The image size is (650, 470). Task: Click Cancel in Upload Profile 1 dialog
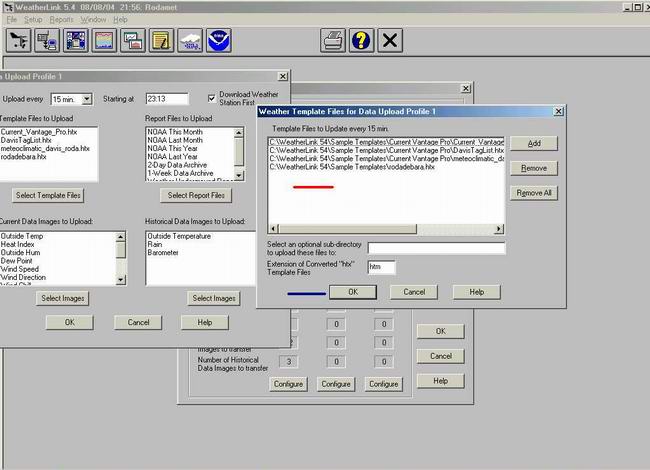coord(138,322)
